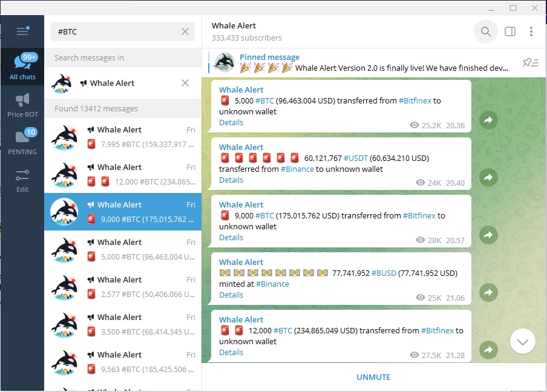Viewport: 547px width, 392px height.
Task: Click the UNMUTE button
Action: click(373, 377)
